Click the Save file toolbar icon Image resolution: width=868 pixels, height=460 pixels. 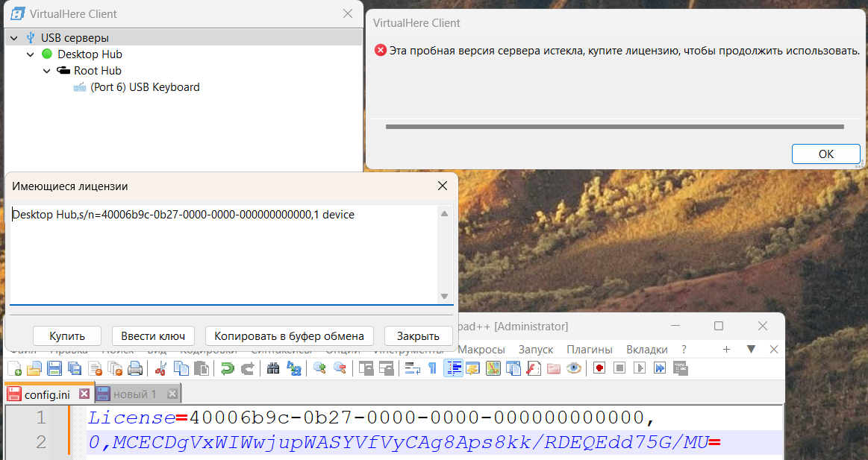[54, 368]
